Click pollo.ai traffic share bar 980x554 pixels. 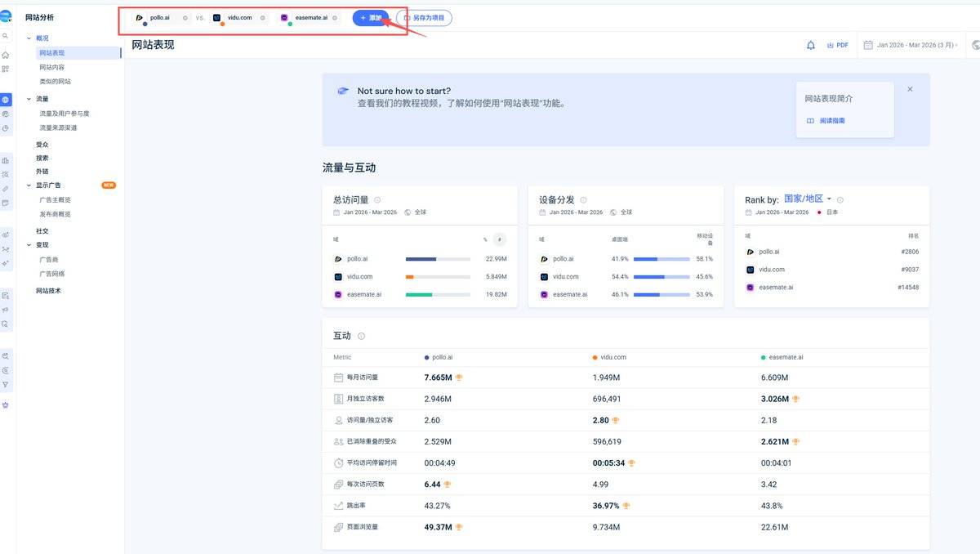pos(438,258)
